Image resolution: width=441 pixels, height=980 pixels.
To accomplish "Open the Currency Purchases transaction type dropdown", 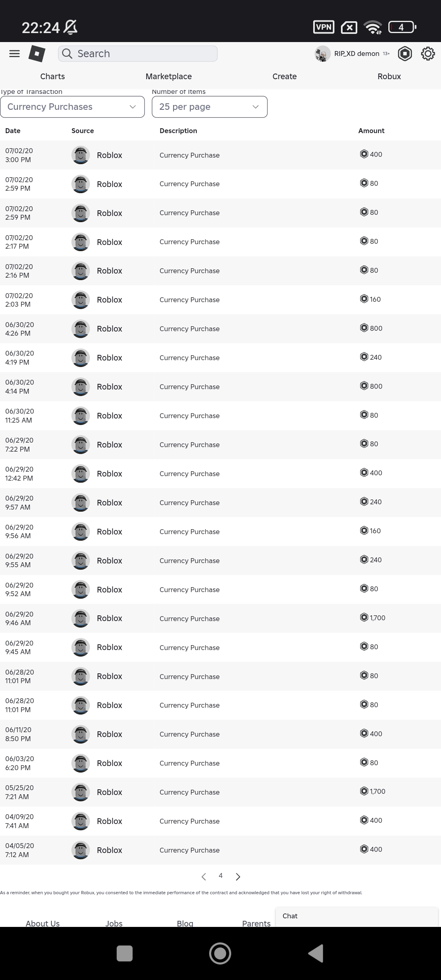I will 72,107.
